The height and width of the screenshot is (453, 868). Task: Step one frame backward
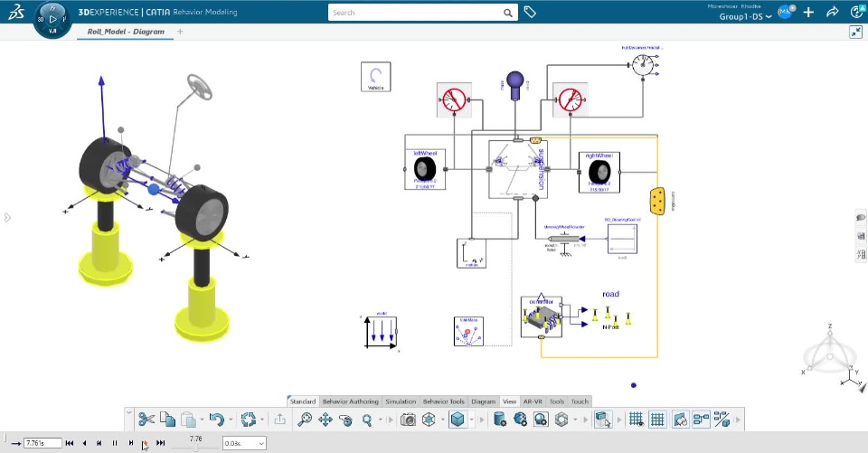pos(99,443)
